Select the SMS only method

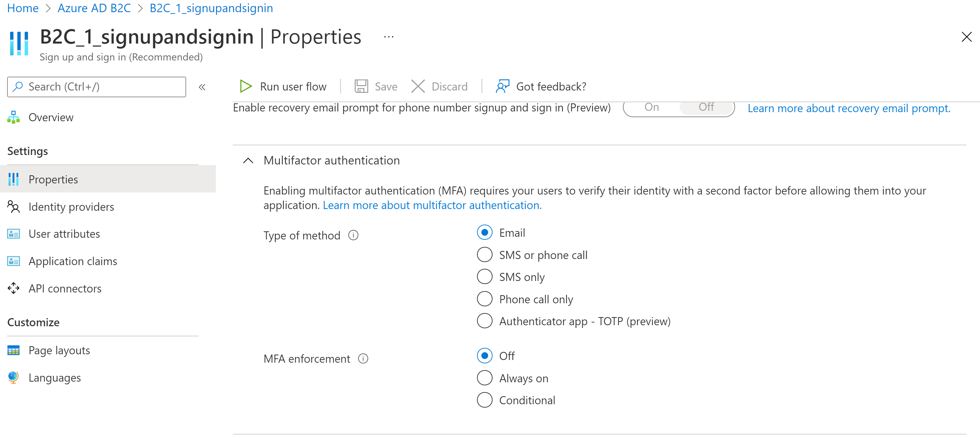point(484,277)
